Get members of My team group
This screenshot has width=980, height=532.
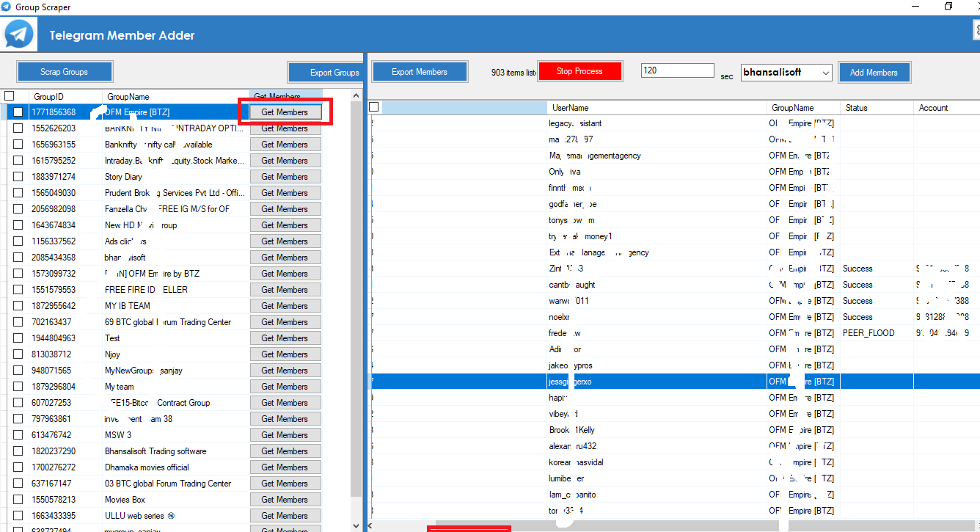285,387
